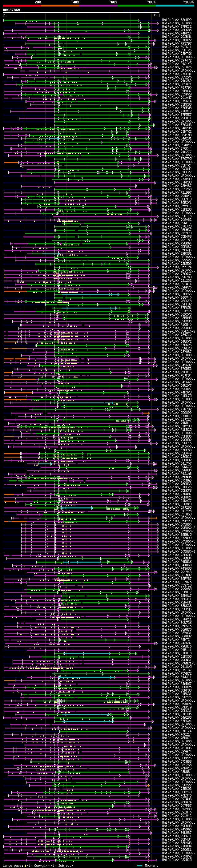Open the UniRef100_C5FD36 entry
Viewport: 197px width, 868px height.
pyautogui.click(x=177, y=436)
